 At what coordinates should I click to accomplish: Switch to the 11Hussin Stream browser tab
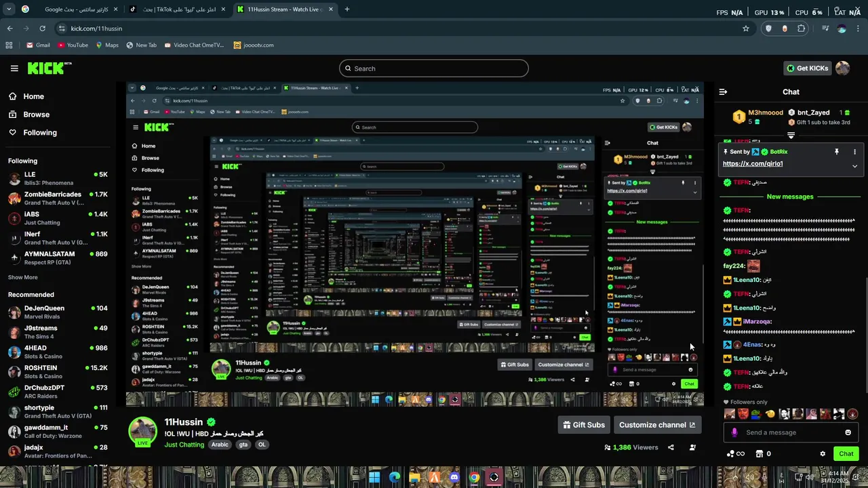click(x=285, y=9)
